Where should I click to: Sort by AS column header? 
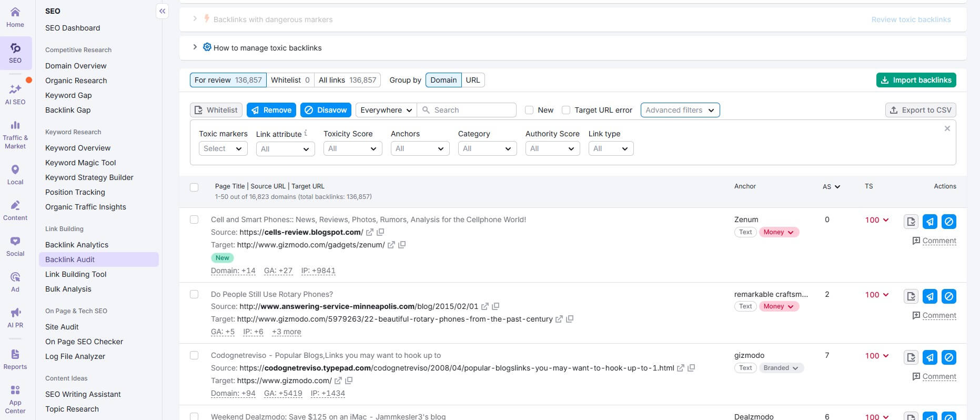831,187
